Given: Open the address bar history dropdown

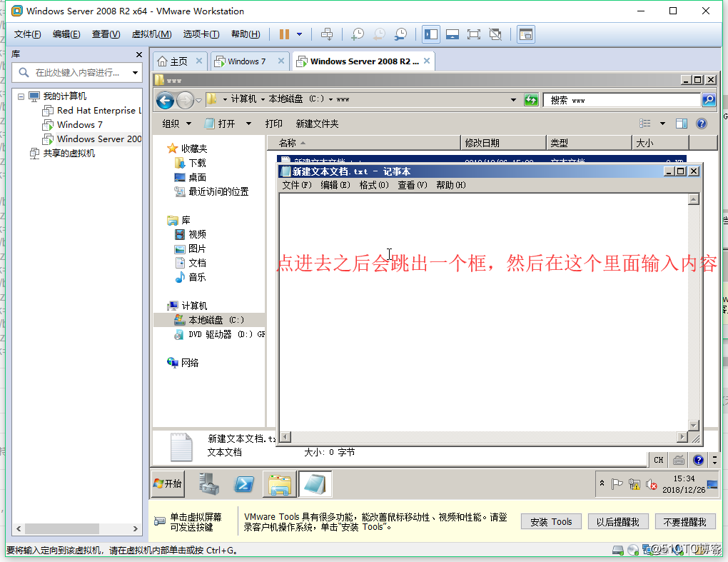Looking at the screenshot, I should click(x=513, y=99).
